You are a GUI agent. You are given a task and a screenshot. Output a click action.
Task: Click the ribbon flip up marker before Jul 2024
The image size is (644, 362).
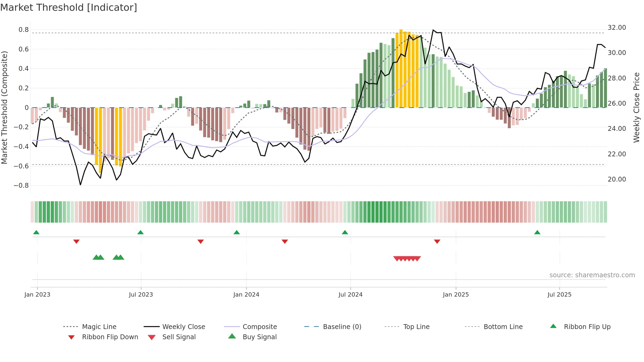click(x=345, y=232)
